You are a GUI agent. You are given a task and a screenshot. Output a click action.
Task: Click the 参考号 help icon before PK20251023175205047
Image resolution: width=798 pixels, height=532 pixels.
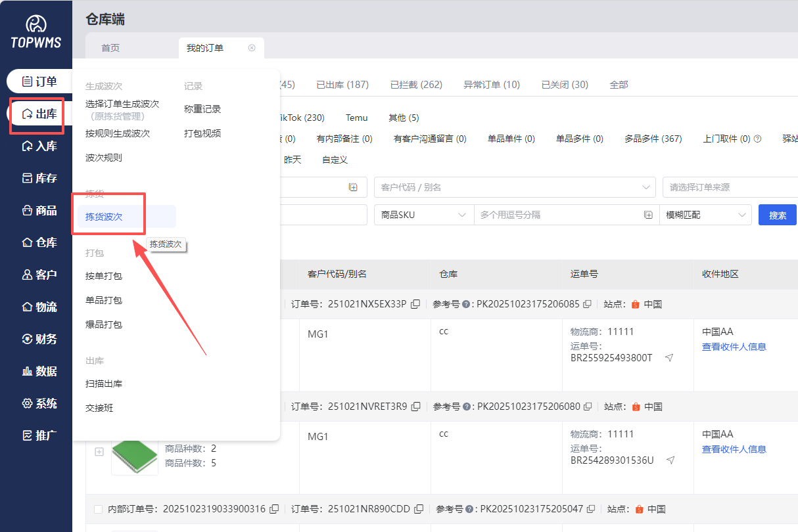coord(469,509)
